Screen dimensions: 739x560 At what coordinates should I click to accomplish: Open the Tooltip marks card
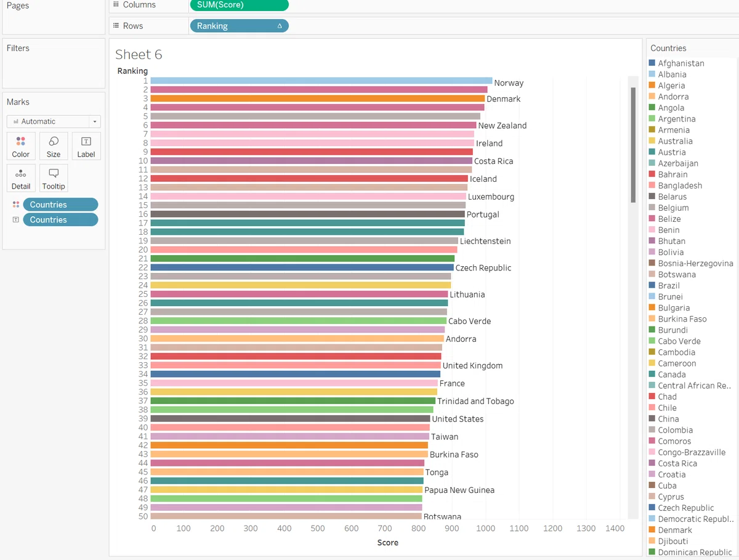(x=54, y=179)
